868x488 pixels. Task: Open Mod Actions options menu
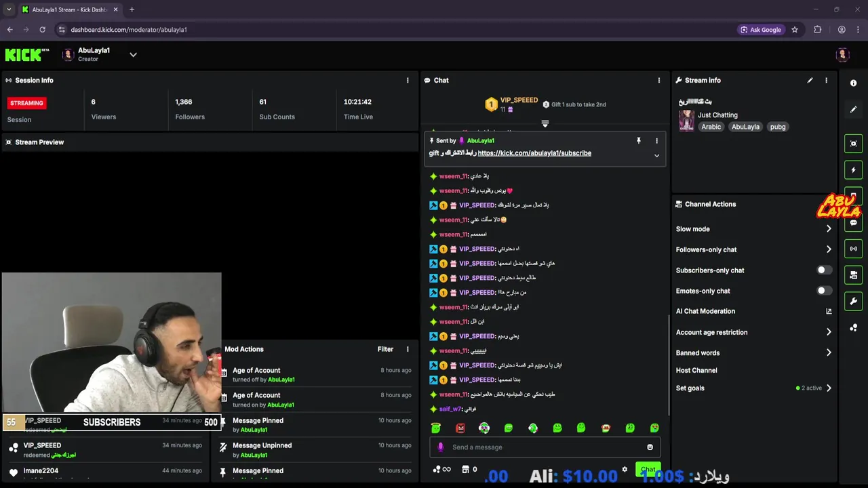[408, 349]
